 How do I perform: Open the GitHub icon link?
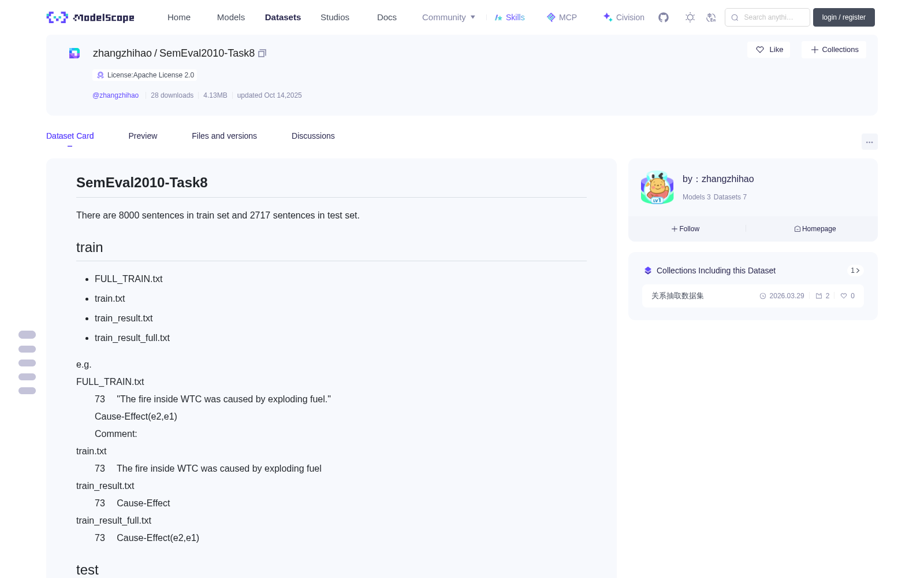(664, 17)
